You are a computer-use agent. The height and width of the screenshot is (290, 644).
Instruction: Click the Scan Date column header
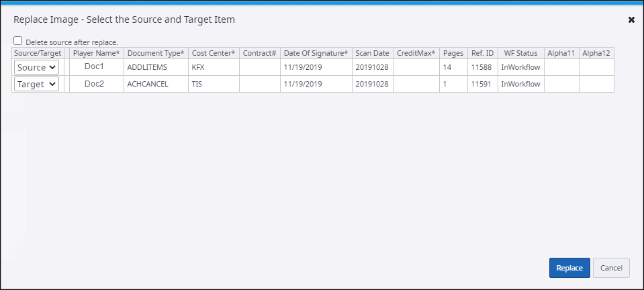(x=372, y=52)
